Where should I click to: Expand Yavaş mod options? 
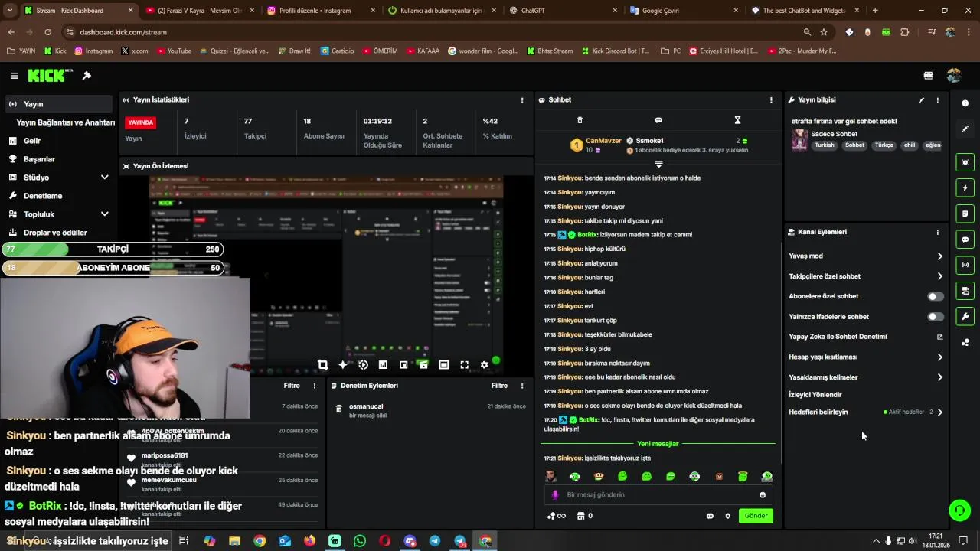pyautogui.click(x=940, y=256)
